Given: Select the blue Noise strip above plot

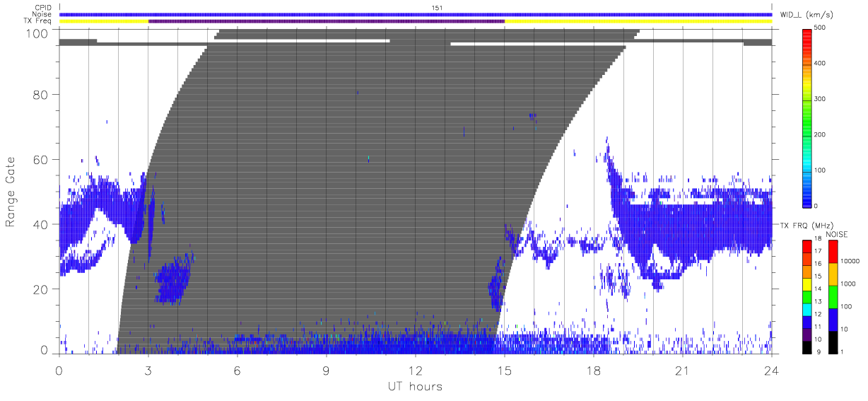Looking at the screenshot, I should coord(416,14).
